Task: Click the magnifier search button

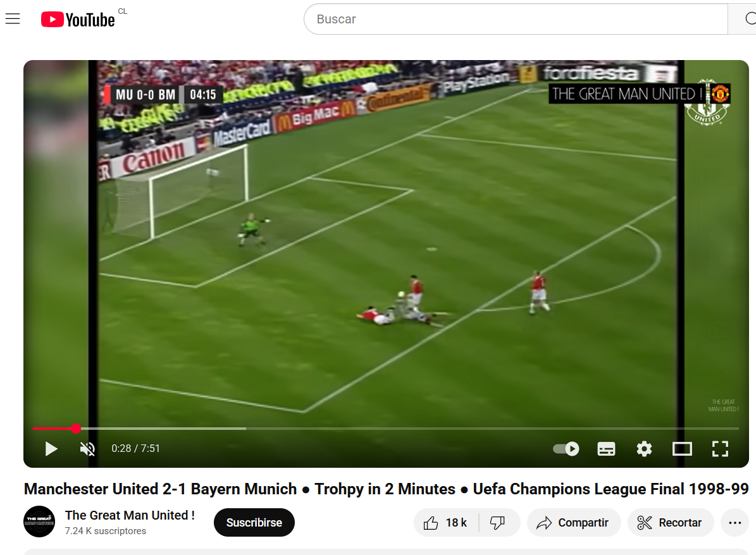Action: pos(745,19)
